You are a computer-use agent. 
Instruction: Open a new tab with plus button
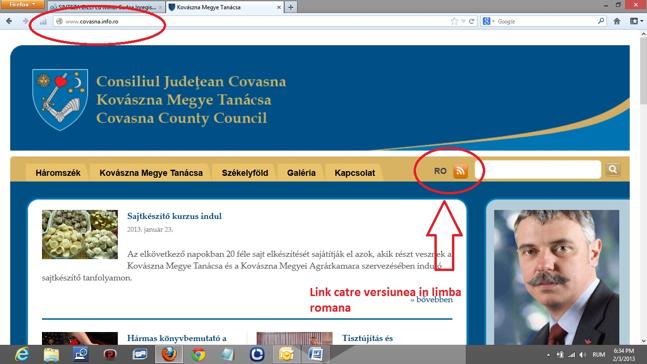(x=290, y=7)
